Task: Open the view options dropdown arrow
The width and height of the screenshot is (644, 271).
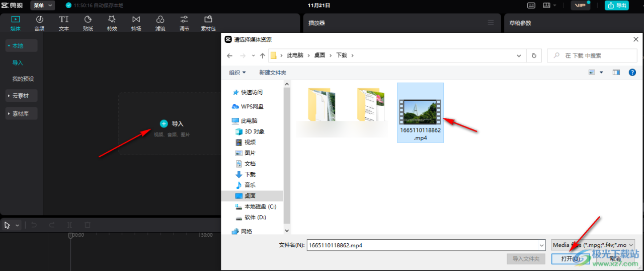Action: pyautogui.click(x=601, y=73)
